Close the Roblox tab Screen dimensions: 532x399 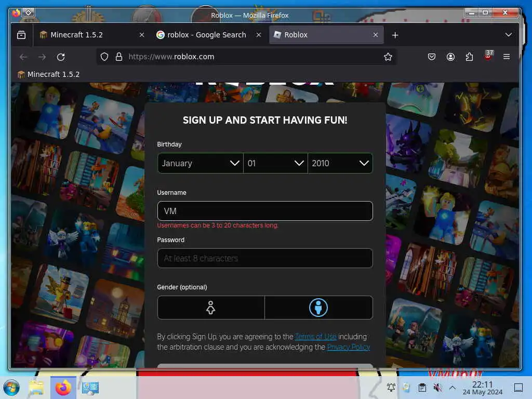tap(375, 35)
